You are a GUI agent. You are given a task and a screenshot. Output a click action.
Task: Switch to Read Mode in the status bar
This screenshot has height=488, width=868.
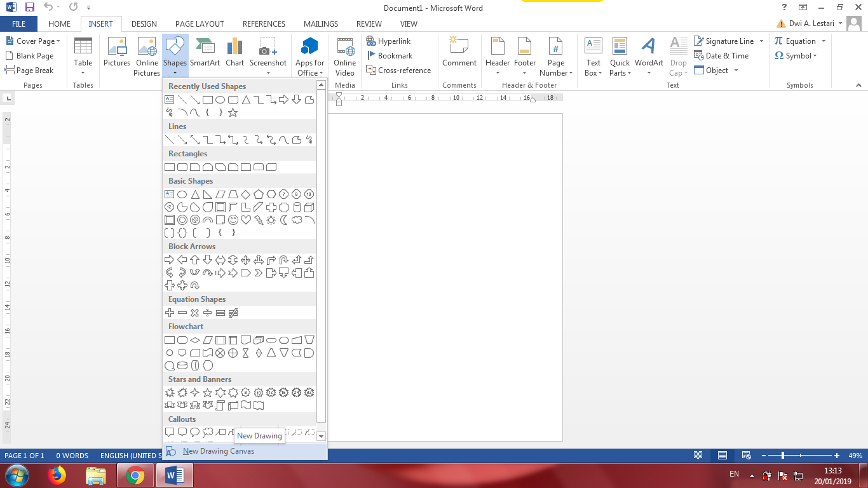698,456
